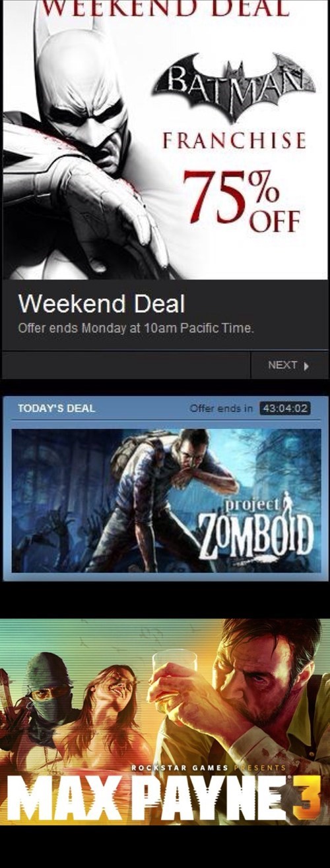This screenshot has width=330, height=868.
Task: Click the NEXT button under Weekend Deal
Action: click(x=289, y=365)
